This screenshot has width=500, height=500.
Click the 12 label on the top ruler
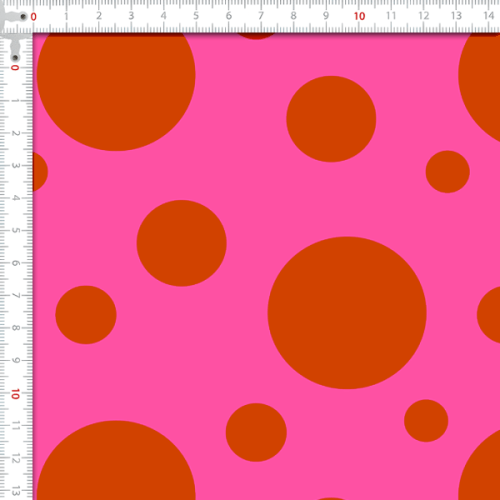click(424, 16)
